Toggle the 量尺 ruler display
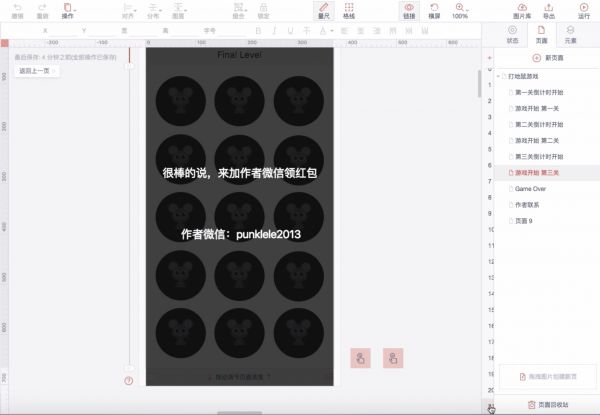 click(324, 11)
